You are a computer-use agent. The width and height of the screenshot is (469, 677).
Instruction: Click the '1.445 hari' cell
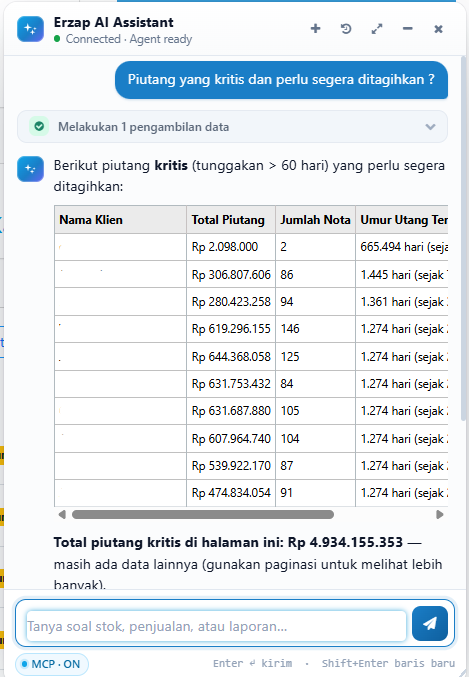(402, 275)
